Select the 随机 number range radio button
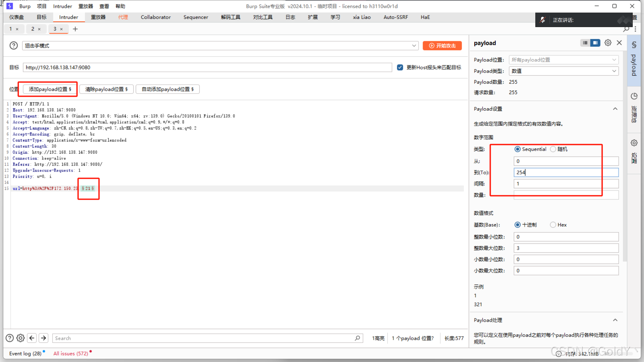The height and width of the screenshot is (362, 644). (x=553, y=149)
